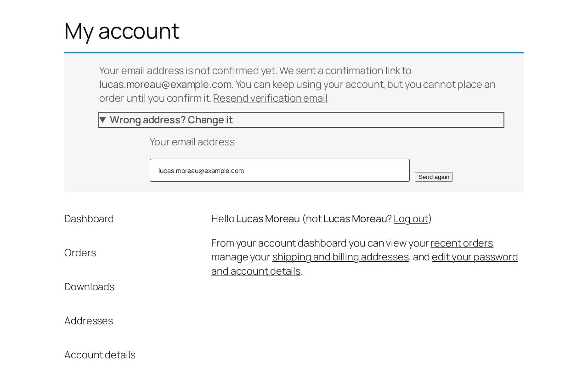Collapse the 'Wrong address? Change it' disclosure
Screen dimensions: 588x368
click(301, 120)
